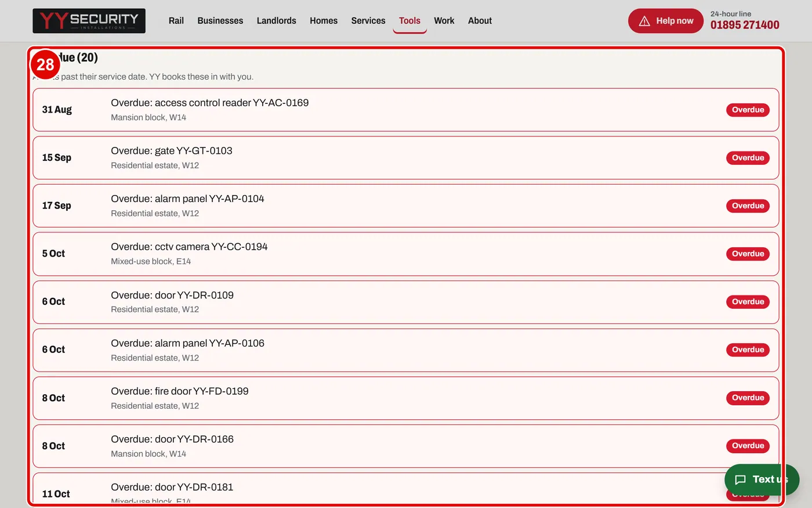This screenshot has width=812, height=508.
Task: Open the Rail menu item
Action: 176,21
